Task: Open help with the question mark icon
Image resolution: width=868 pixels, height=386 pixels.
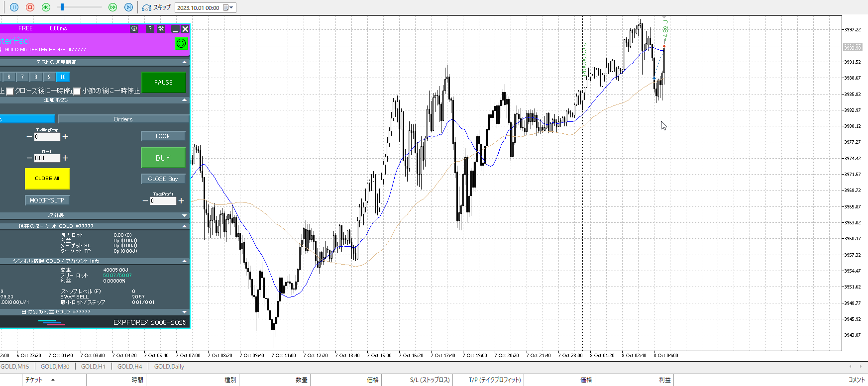Action: pos(150,29)
